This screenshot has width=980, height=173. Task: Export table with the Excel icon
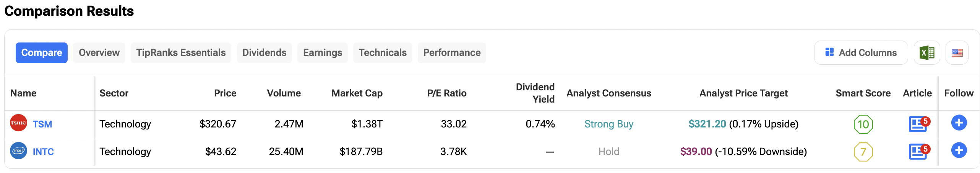pos(926,53)
